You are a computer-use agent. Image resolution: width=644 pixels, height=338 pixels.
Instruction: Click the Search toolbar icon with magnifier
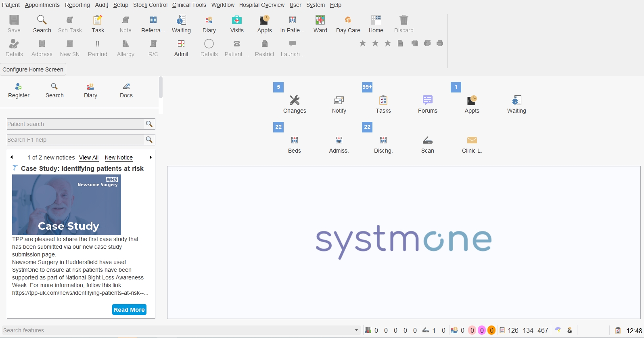pos(42,24)
